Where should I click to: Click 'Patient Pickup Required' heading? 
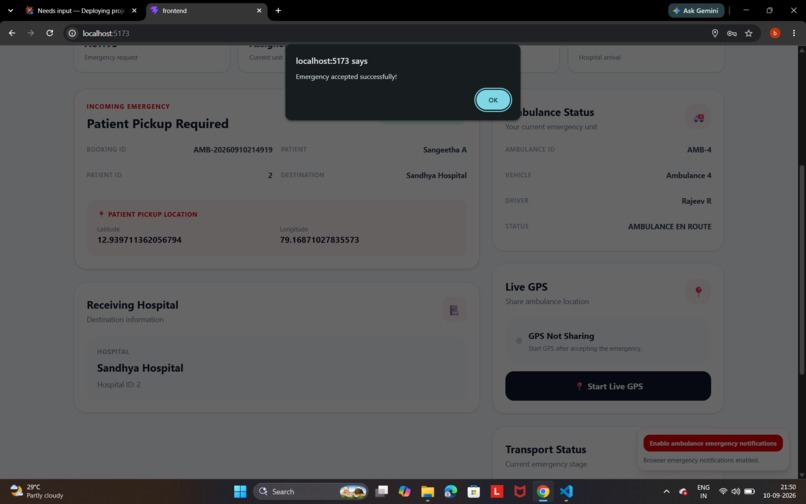157,124
